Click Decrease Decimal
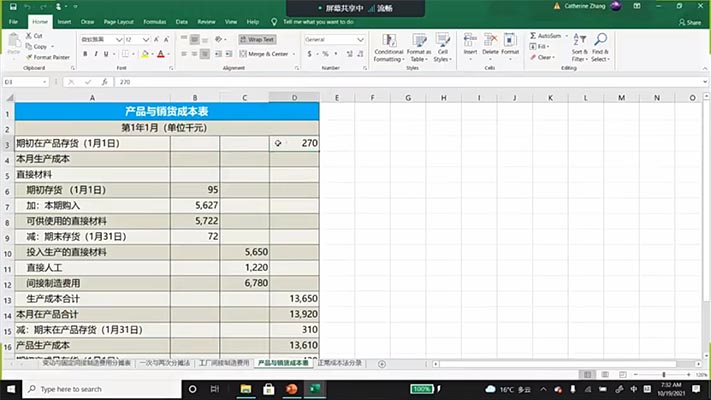 pos(360,54)
